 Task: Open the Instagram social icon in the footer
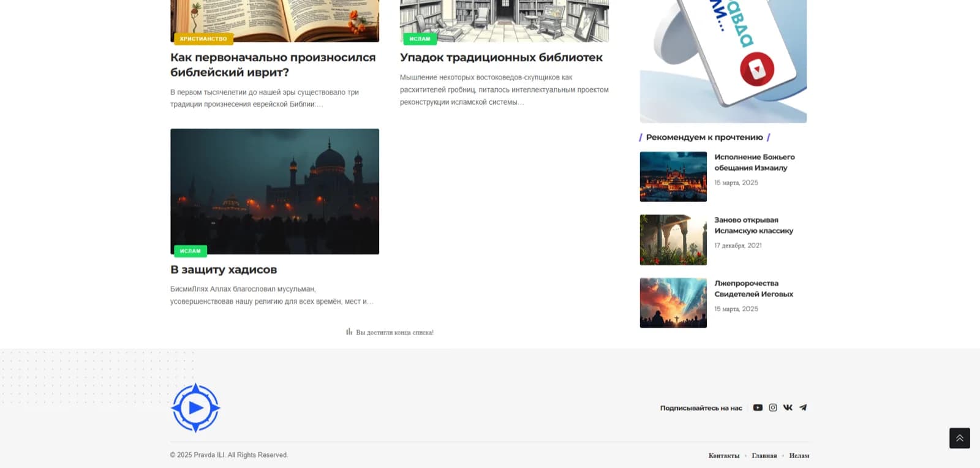click(773, 407)
